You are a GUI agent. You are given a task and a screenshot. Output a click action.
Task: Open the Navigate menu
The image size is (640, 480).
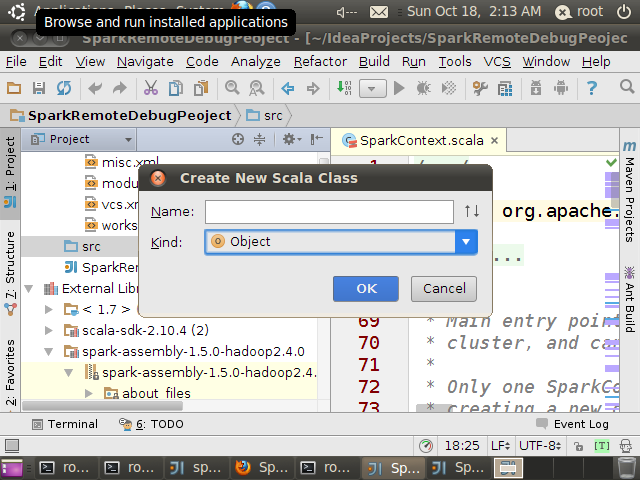pyautogui.click(x=145, y=62)
